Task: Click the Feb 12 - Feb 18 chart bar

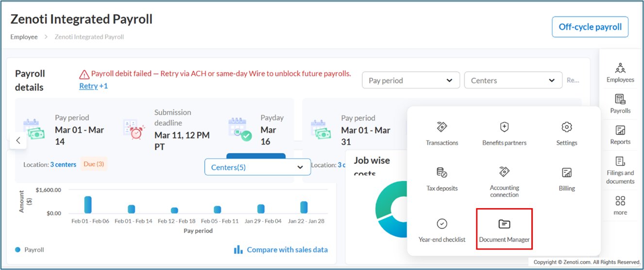Action: [174, 210]
